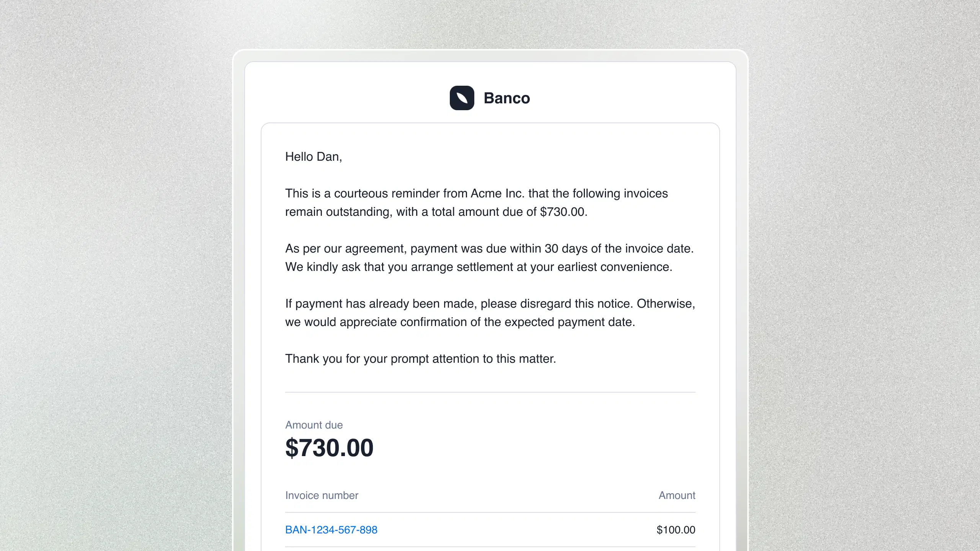Click the "courteous reminder" phrase
The image size is (980, 551).
pyautogui.click(x=387, y=193)
